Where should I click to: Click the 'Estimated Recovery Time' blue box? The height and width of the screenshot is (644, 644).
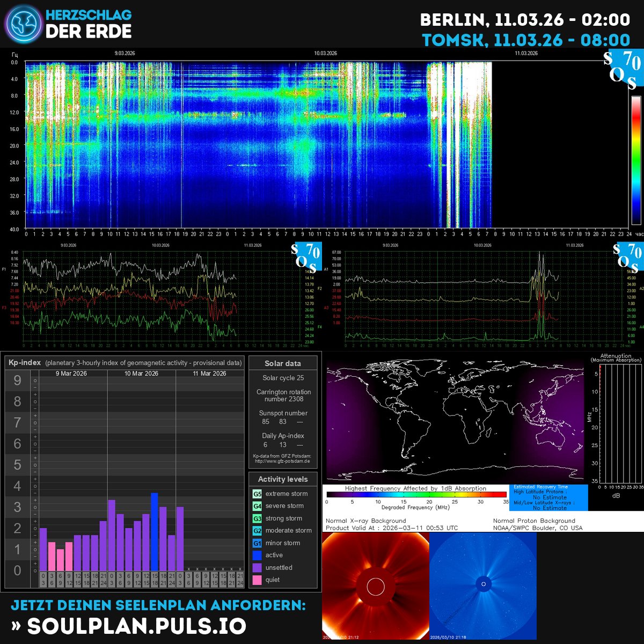point(548,497)
